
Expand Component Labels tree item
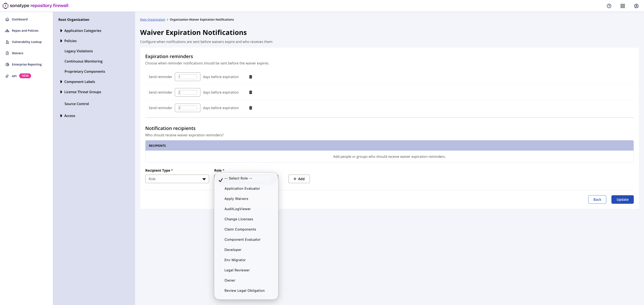pos(61,82)
